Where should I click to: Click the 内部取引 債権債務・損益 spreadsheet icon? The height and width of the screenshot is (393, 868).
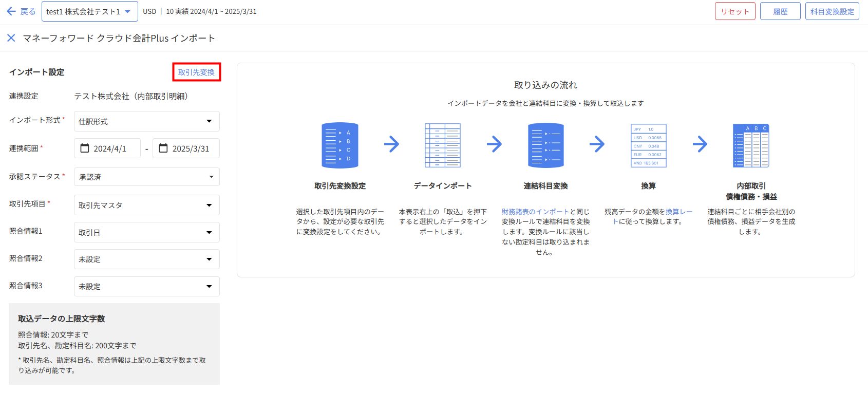751,145
